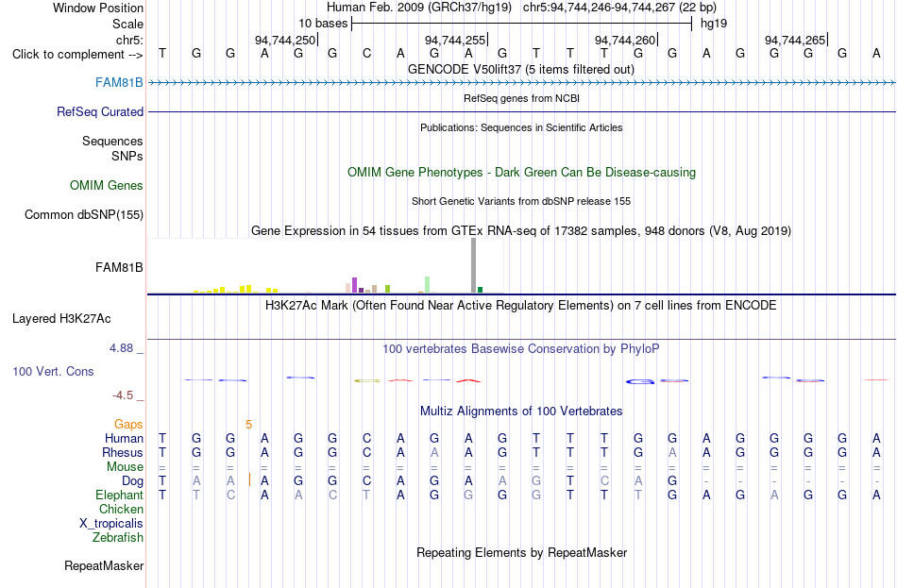Click the '-4.5 _' PhyloP lower axis value
Screen dimensions: 897x588
[x=128, y=395]
